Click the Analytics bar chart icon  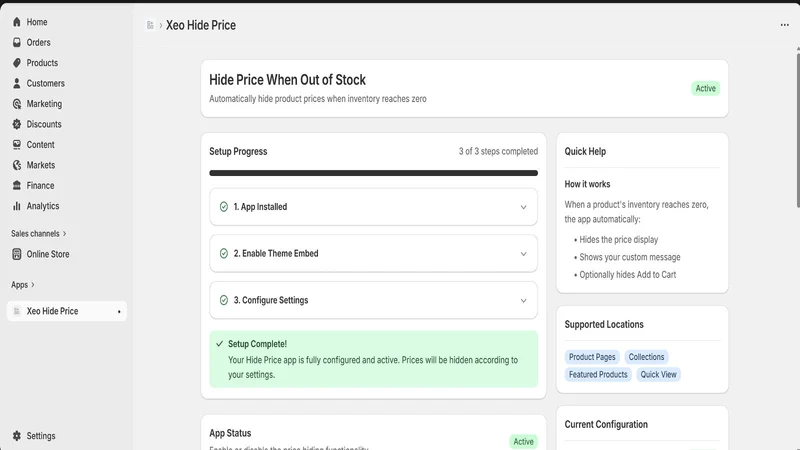(17, 206)
